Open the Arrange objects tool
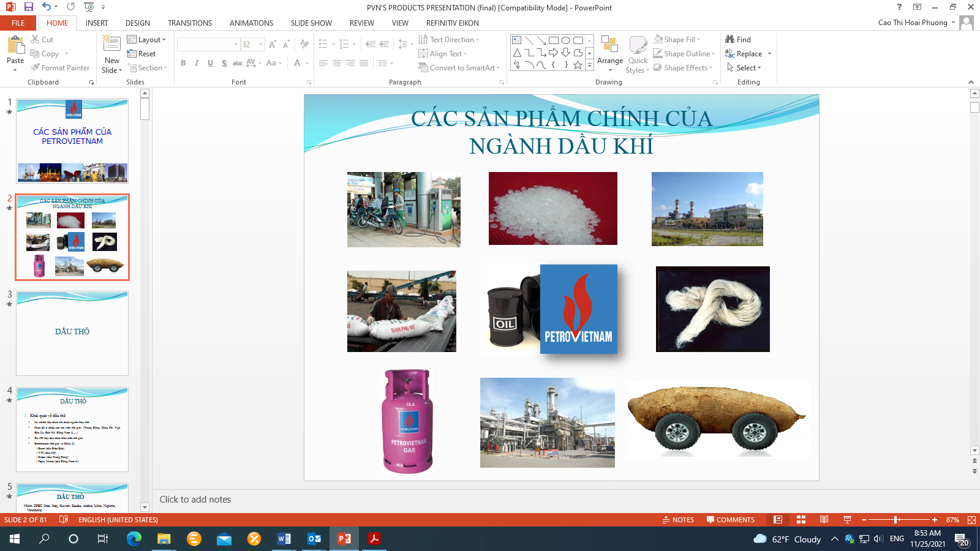Viewport: 980px width, 551px height. (x=609, y=48)
